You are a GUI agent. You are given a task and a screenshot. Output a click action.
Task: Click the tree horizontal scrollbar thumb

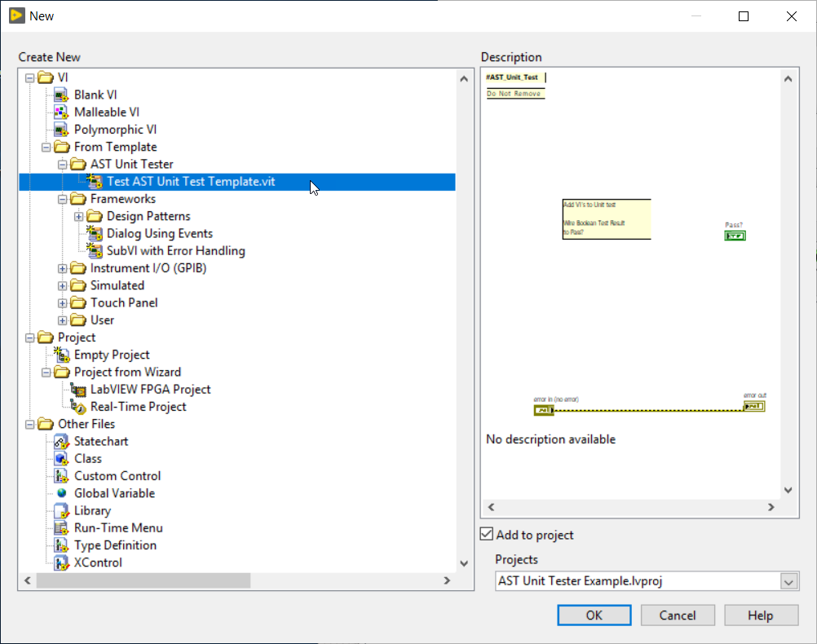pos(144,580)
